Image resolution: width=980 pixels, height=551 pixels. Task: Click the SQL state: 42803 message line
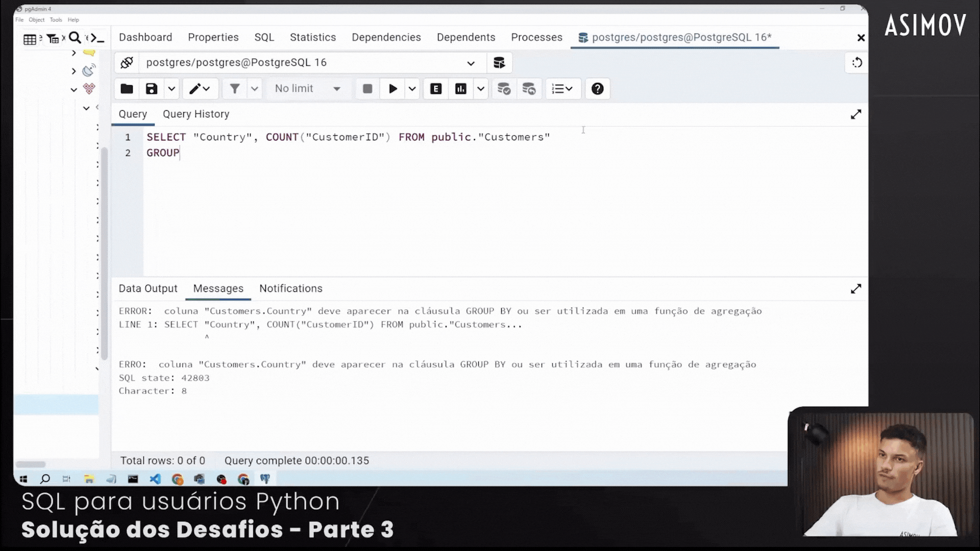click(x=164, y=378)
